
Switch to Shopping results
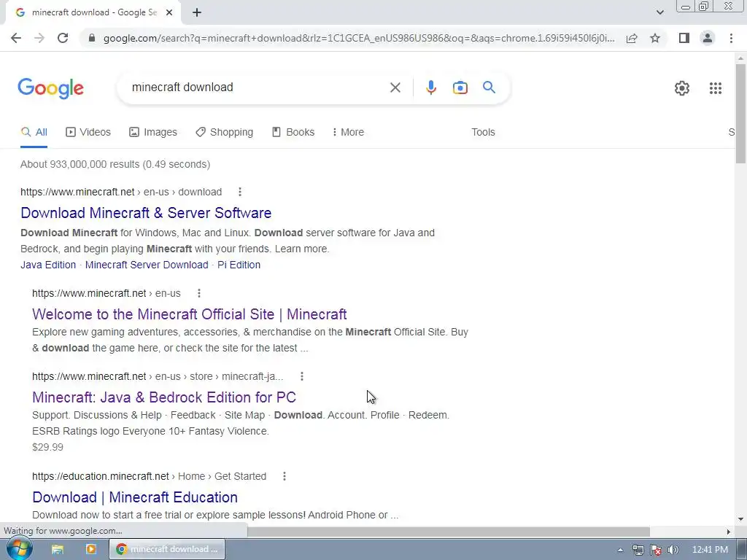224,133
